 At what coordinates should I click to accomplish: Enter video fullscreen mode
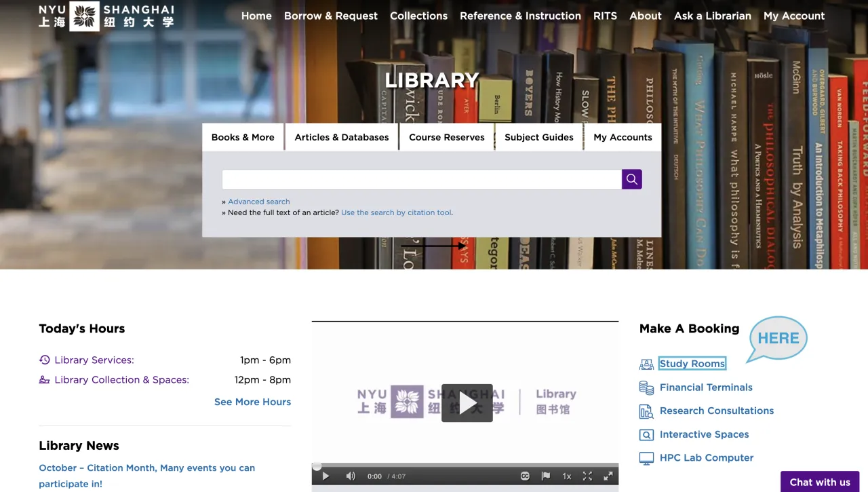(608, 476)
